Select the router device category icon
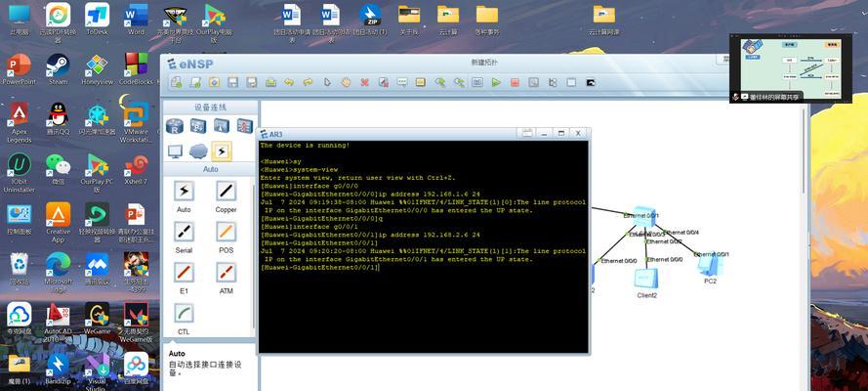 point(175,126)
